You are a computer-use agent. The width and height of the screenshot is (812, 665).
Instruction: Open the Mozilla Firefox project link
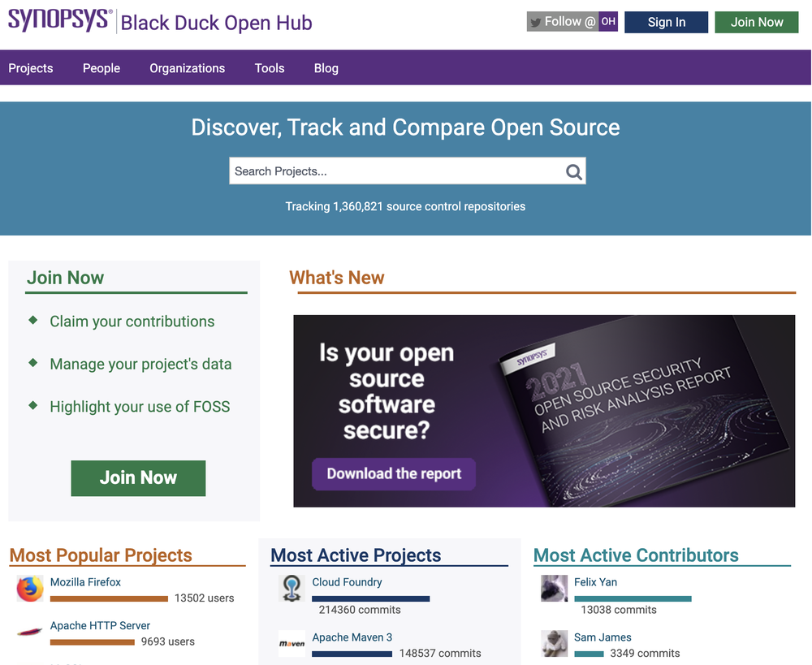pos(85,582)
